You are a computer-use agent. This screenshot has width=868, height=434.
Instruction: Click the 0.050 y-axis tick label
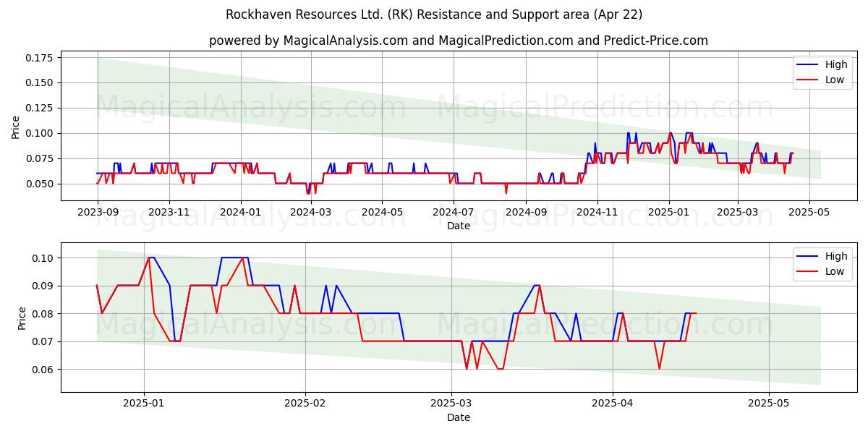(x=40, y=184)
